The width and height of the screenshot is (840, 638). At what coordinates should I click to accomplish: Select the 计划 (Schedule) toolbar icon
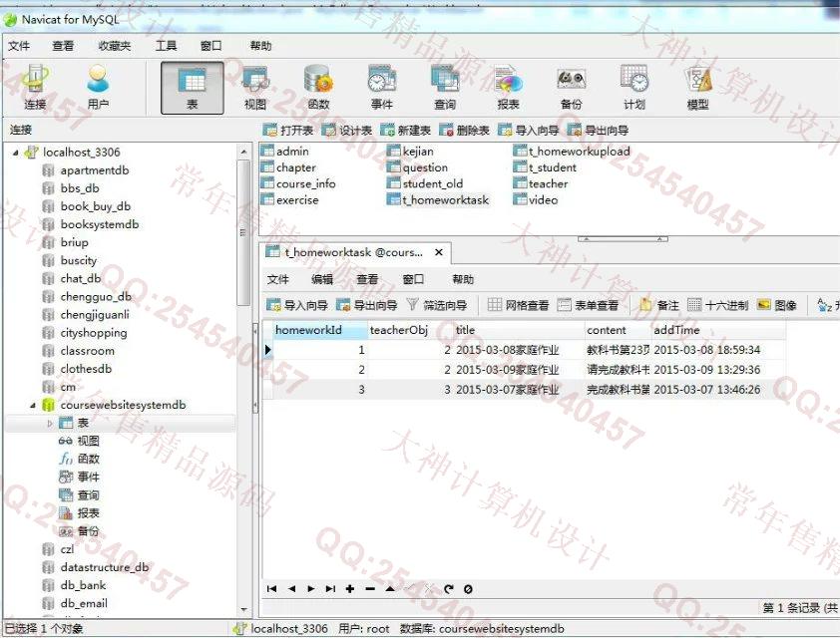[x=634, y=88]
